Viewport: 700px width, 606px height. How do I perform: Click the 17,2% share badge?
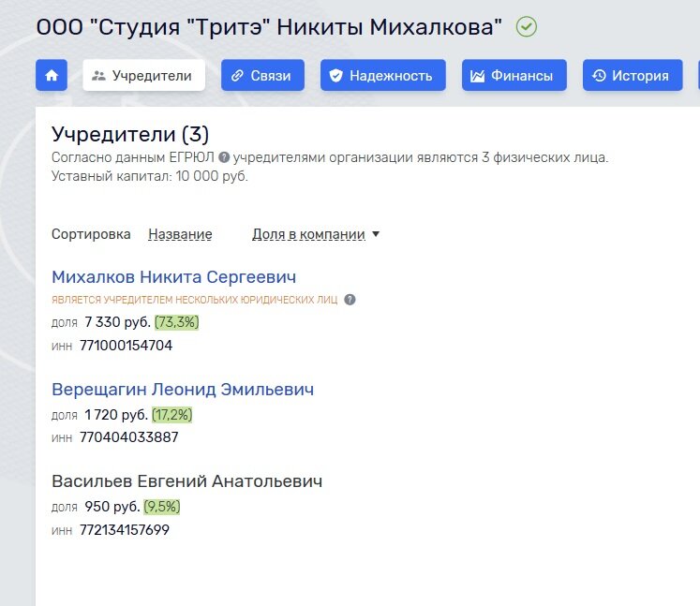coord(171,415)
